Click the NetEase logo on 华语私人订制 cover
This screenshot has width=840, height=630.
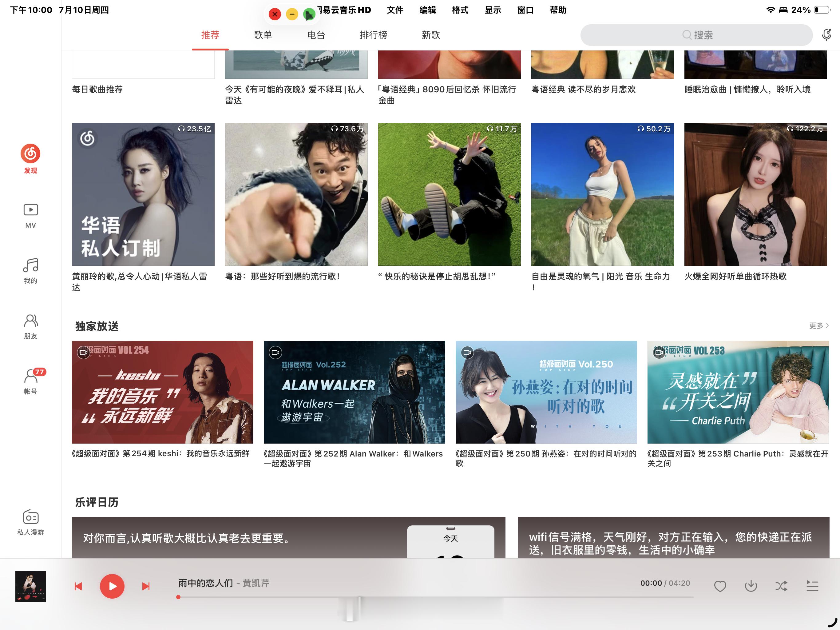pos(87,138)
